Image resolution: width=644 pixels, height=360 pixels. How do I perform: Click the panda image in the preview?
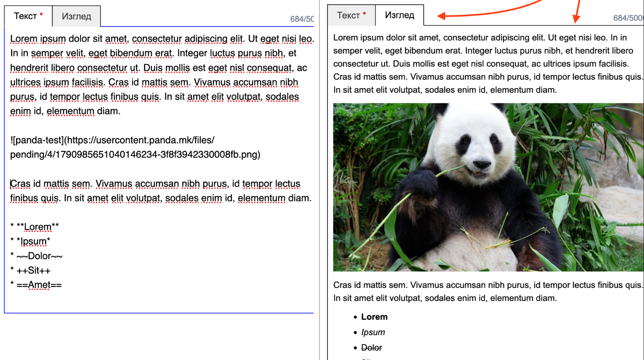488,187
